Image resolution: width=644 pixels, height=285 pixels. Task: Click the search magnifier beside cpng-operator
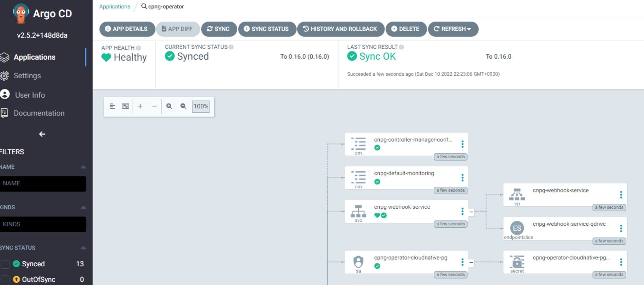144,6
